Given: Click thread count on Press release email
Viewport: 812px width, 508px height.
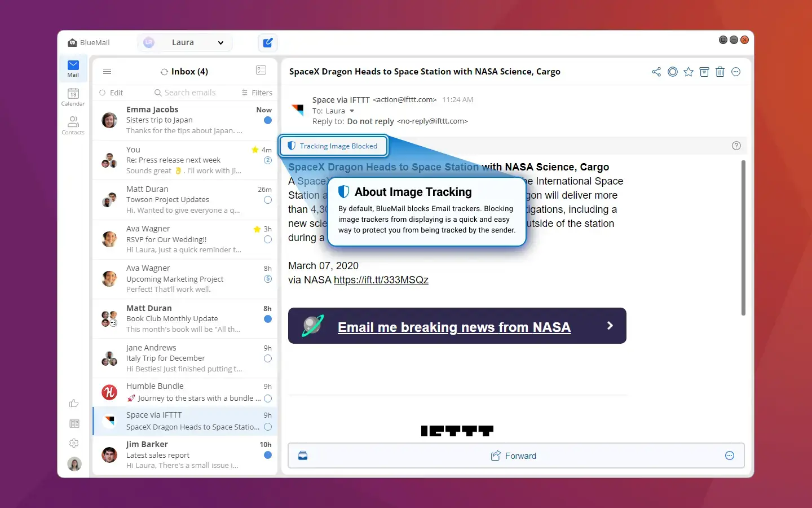Looking at the screenshot, I should pyautogui.click(x=268, y=160).
